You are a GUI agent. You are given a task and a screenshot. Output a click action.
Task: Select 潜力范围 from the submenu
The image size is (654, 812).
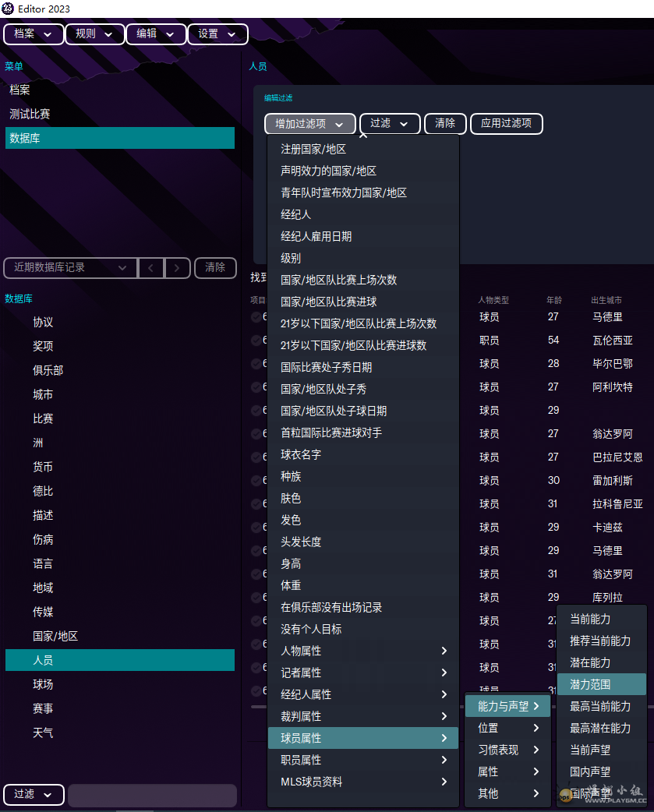(x=601, y=684)
